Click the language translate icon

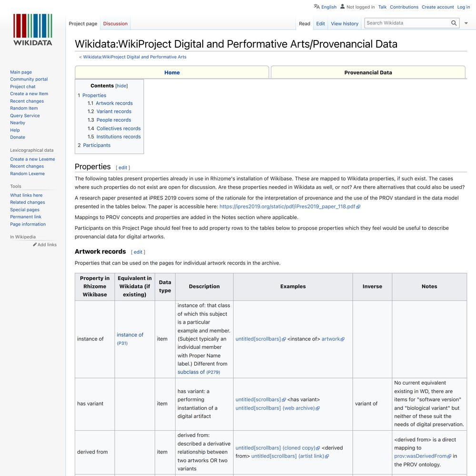(317, 7)
